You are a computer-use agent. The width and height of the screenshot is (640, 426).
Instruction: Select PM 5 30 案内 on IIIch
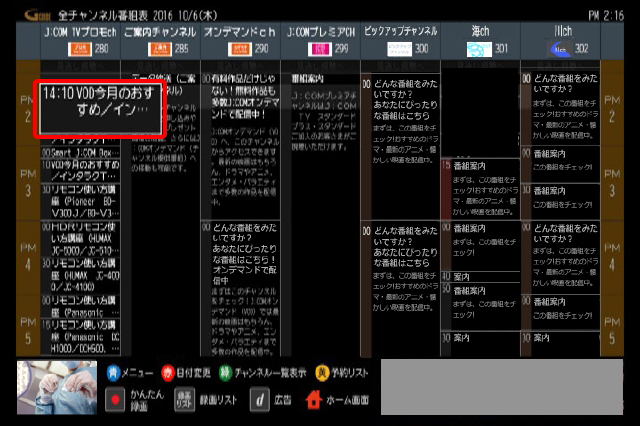coord(560,344)
